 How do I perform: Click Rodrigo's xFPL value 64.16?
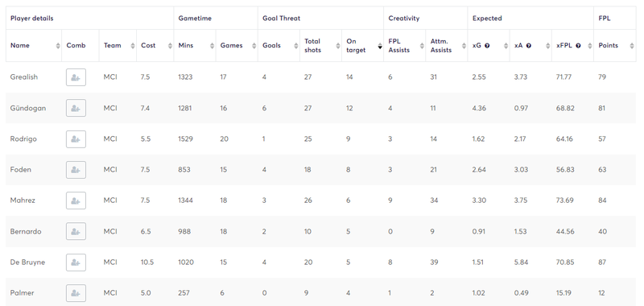click(x=565, y=139)
